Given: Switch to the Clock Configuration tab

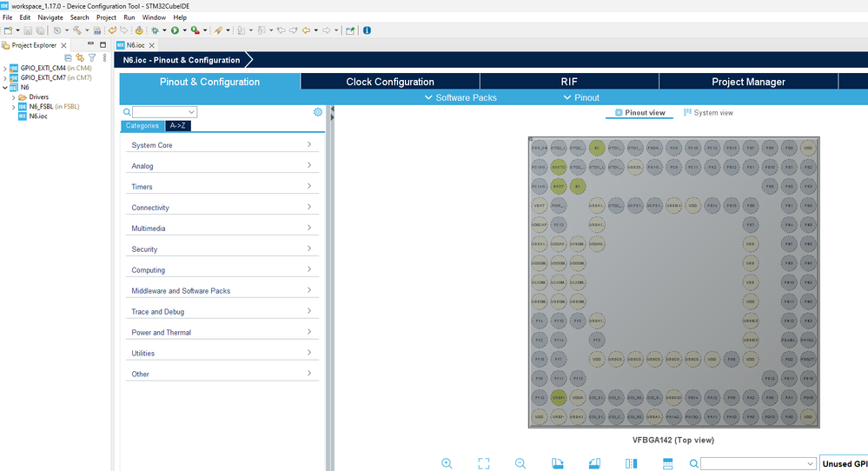Looking at the screenshot, I should (390, 82).
